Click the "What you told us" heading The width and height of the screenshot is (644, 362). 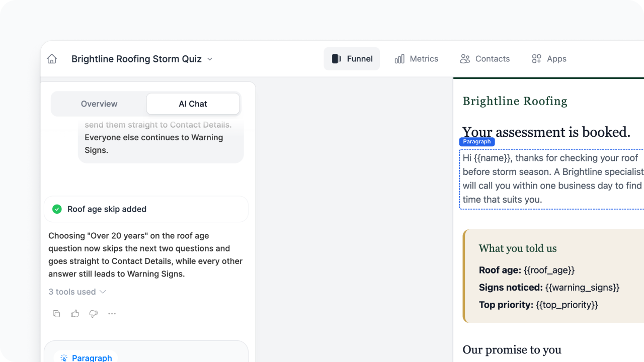click(518, 248)
